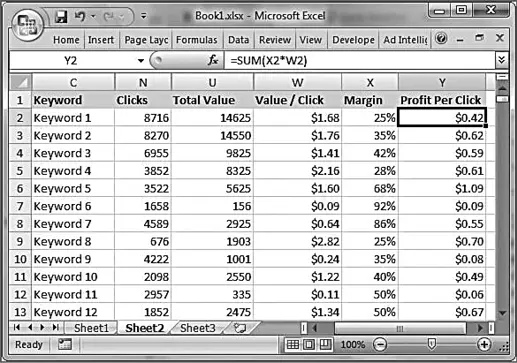Click the horizontal scrollbar right arrow

point(480,328)
